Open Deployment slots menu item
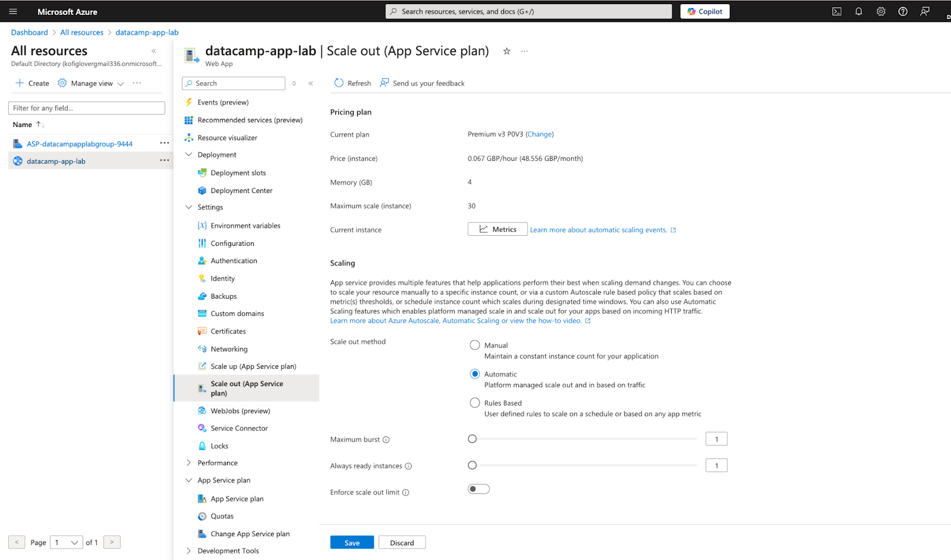 click(x=238, y=173)
